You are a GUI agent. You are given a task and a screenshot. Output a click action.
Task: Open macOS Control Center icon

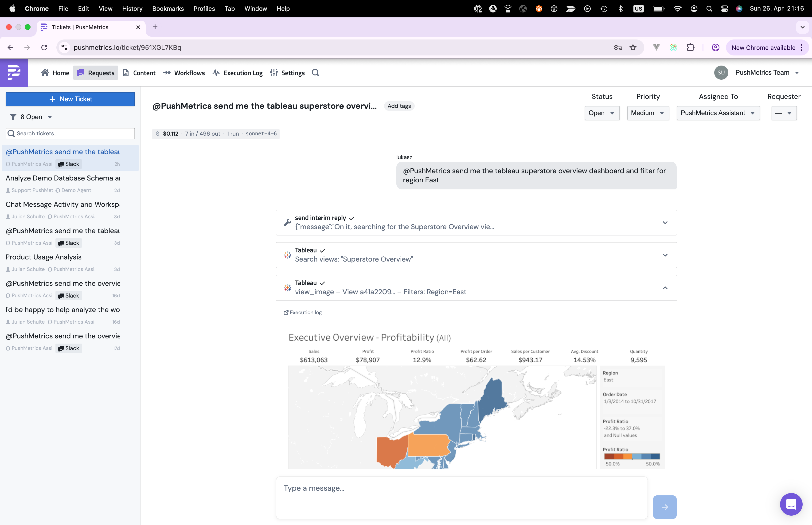[724, 8]
